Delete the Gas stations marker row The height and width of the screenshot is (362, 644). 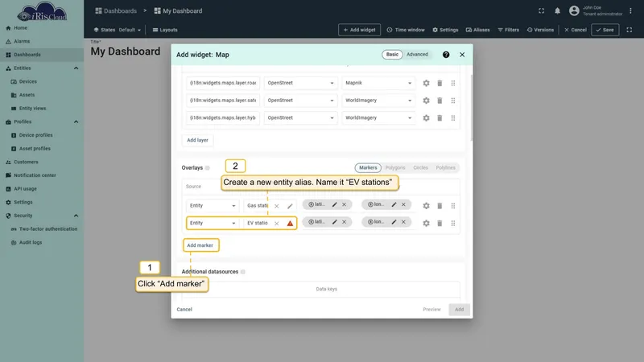440,206
